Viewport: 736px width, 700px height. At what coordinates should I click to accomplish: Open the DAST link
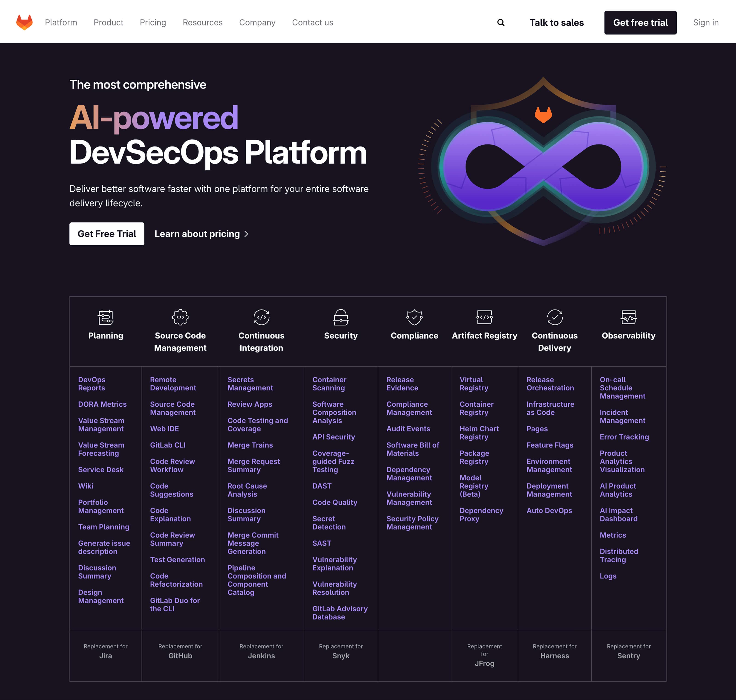(x=322, y=486)
